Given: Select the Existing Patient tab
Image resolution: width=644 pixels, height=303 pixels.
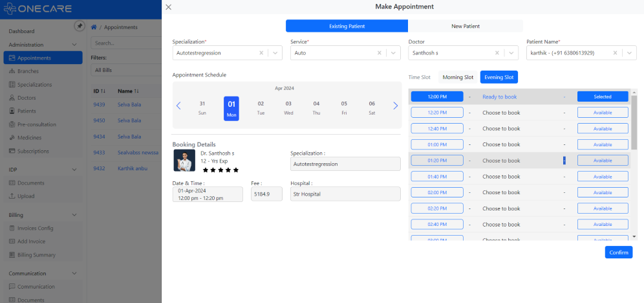Looking at the screenshot, I should tap(347, 26).
